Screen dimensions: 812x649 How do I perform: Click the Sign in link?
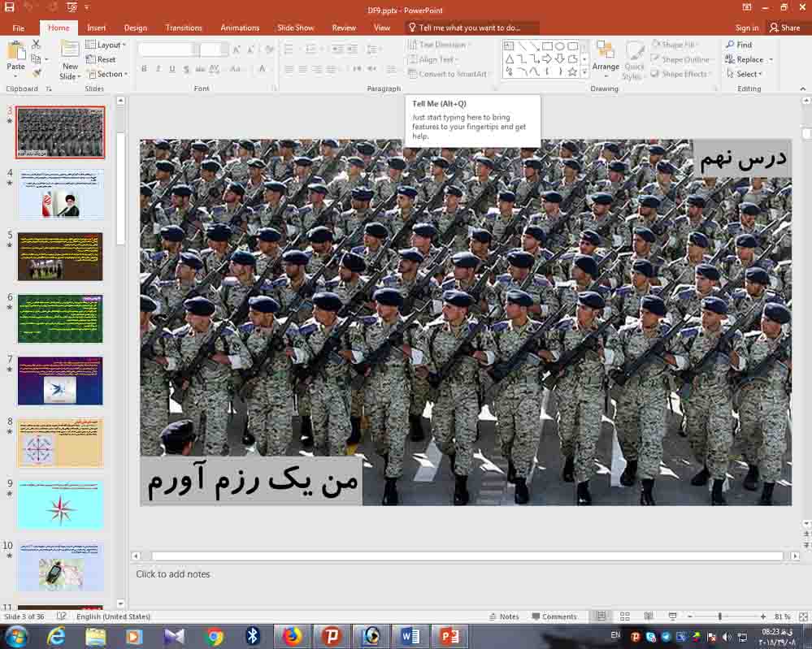pos(746,28)
